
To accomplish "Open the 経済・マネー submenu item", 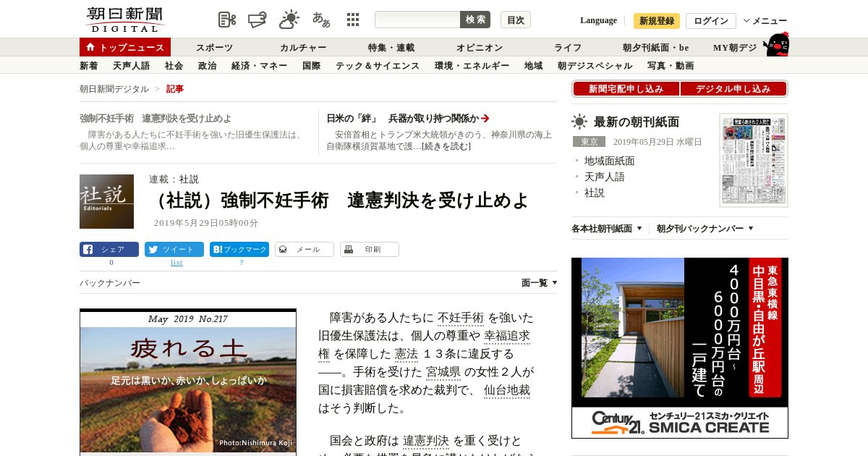I will coord(260,66).
